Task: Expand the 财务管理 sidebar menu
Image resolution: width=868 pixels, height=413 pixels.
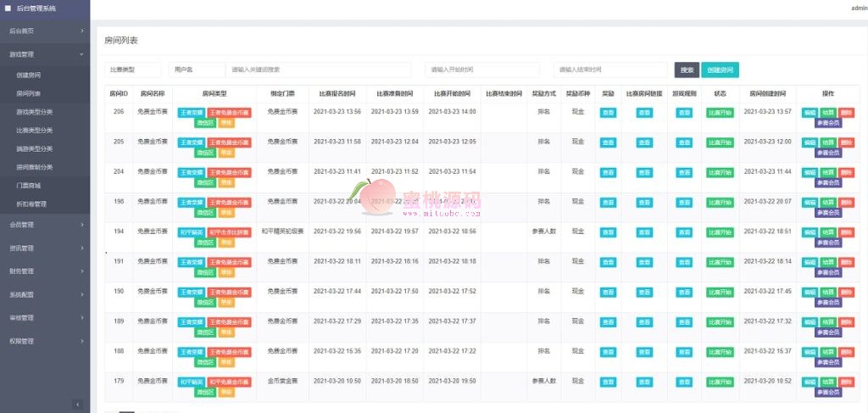Action: [44, 271]
